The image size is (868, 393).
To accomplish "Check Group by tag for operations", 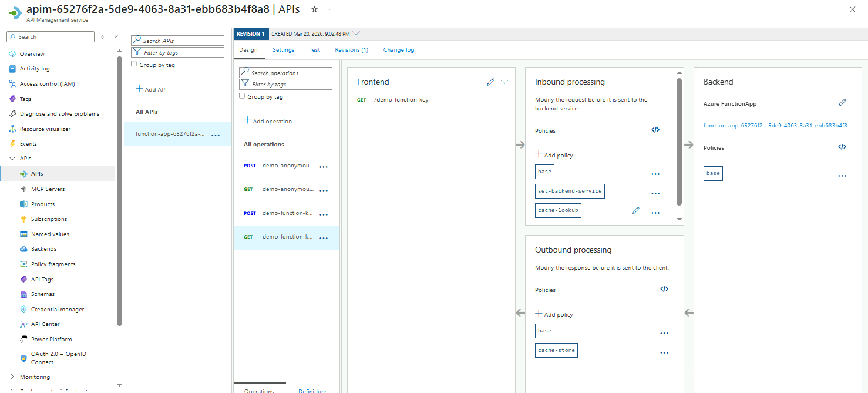I will pyautogui.click(x=242, y=96).
